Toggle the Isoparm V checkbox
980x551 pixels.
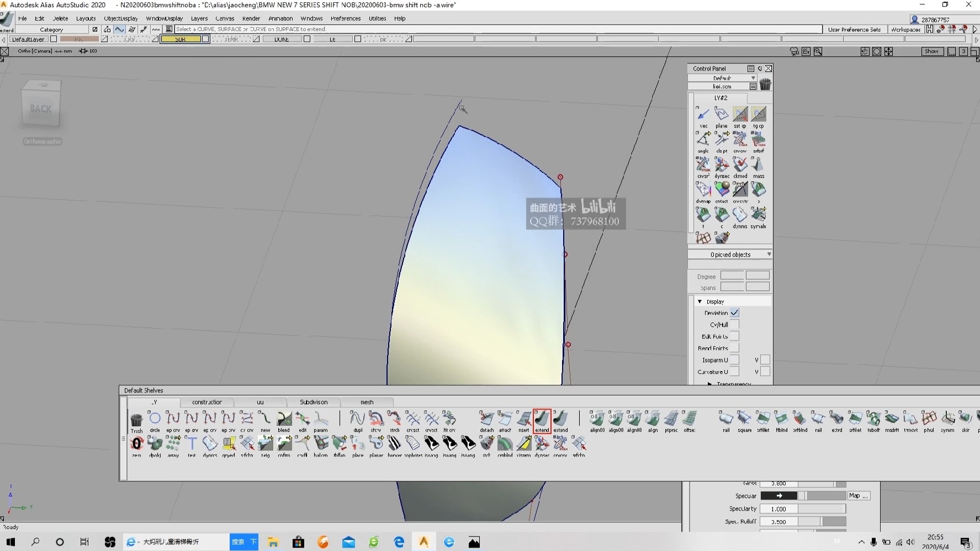click(765, 360)
